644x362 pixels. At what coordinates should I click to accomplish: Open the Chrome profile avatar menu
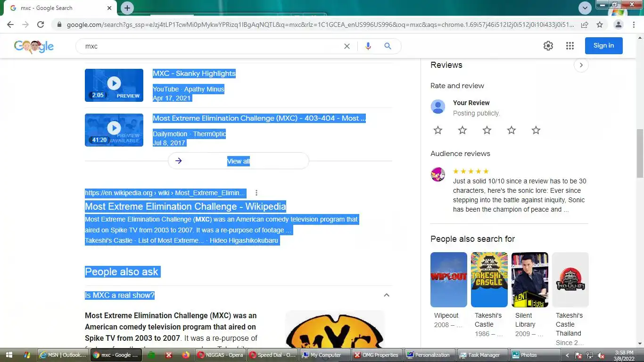click(619, 25)
